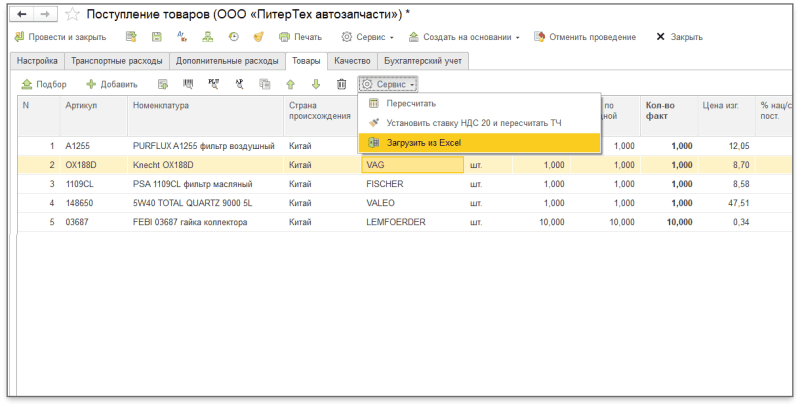Open the document structure hierarchy icon
The height and width of the screenshot is (407, 800).
click(x=207, y=37)
